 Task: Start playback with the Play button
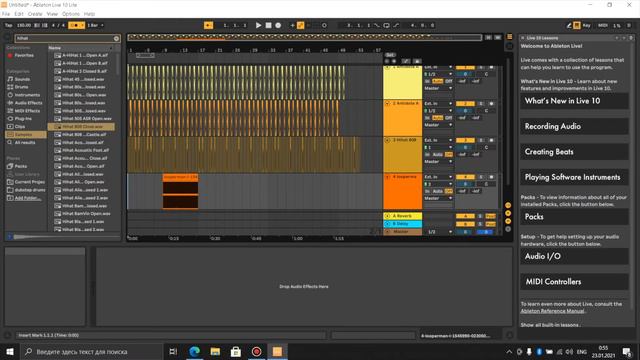point(258,25)
